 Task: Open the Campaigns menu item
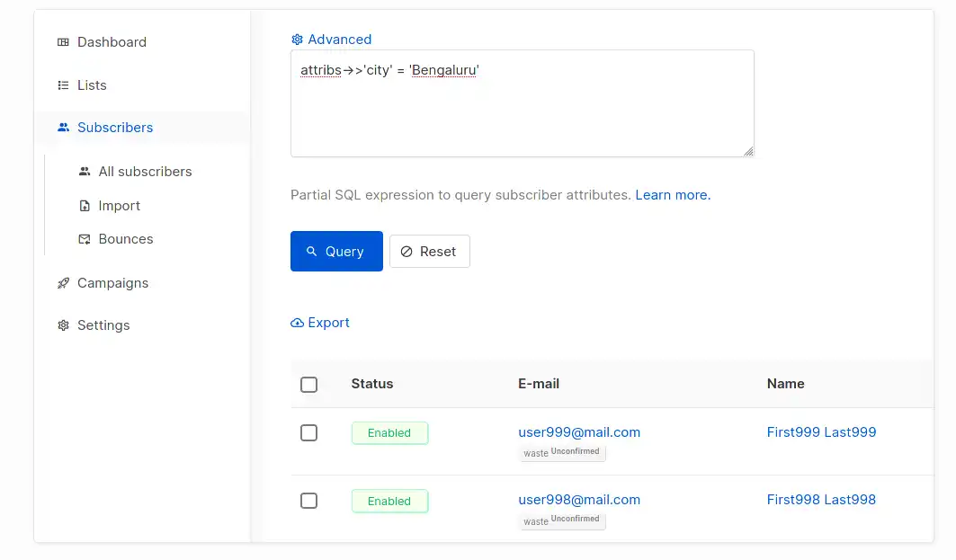click(x=112, y=283)
